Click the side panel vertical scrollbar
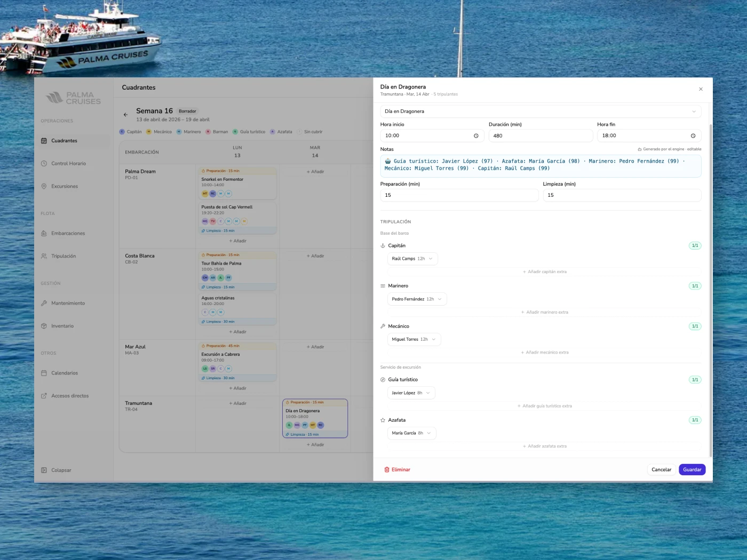Viewport: 747px width, 560px height. point(710,291)
